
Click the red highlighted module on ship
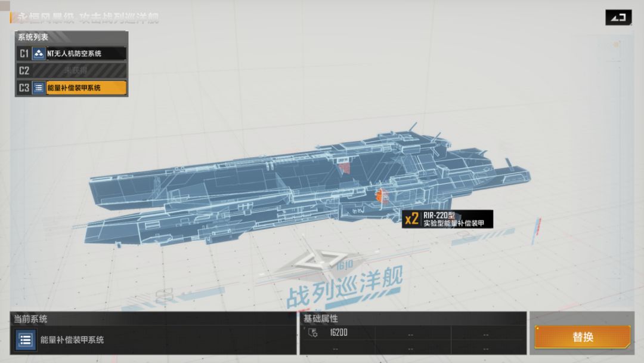pos(345,168)
